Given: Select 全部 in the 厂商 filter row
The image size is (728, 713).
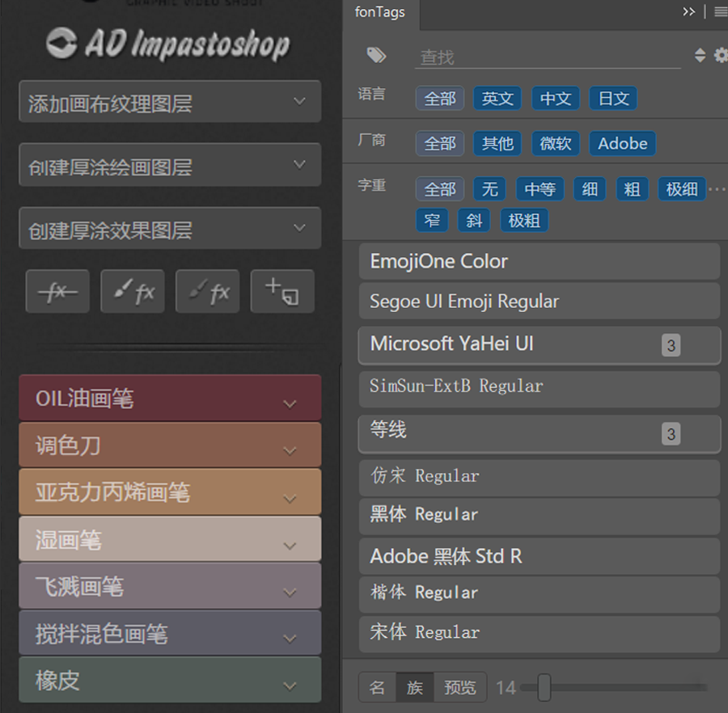Looking at the screenshot, I should click(x=440, y=143).
